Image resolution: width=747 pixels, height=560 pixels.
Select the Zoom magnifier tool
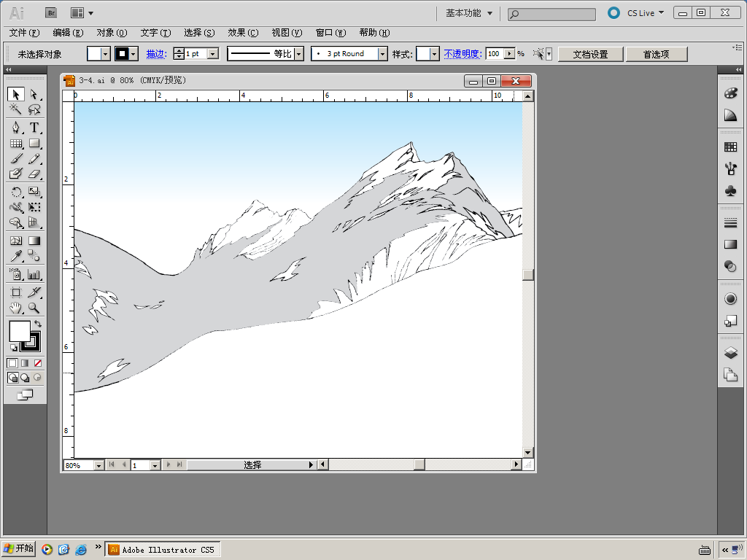pyautogui.click(x=34, y=308)
